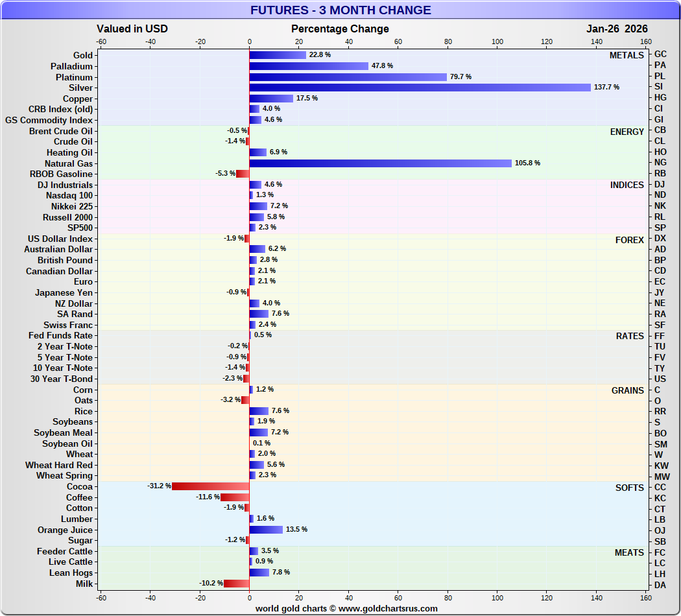681x616 pixels.
Task: Select the GS Commodity Index label
Action: [49, 120]
